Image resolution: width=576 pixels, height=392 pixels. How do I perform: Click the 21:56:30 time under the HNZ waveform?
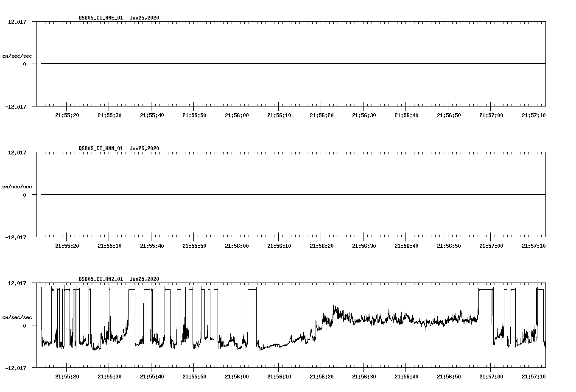click(364, 376)
